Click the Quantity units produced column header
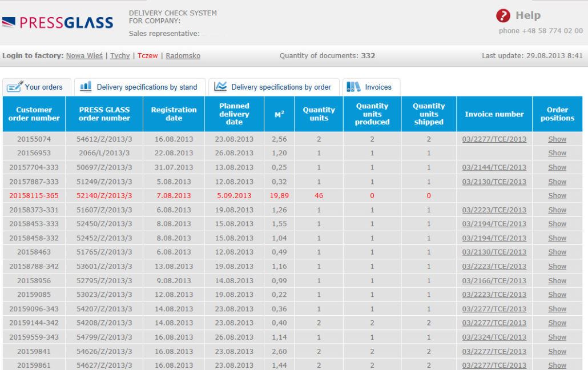The height and width of the screenshot is (370, 588). click(x=372, y=114)
